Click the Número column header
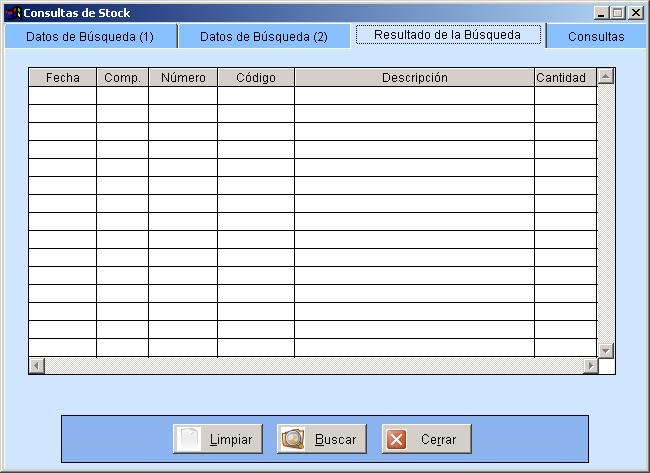The height and width of the screenshot is (473, 650). coord(183,78)
